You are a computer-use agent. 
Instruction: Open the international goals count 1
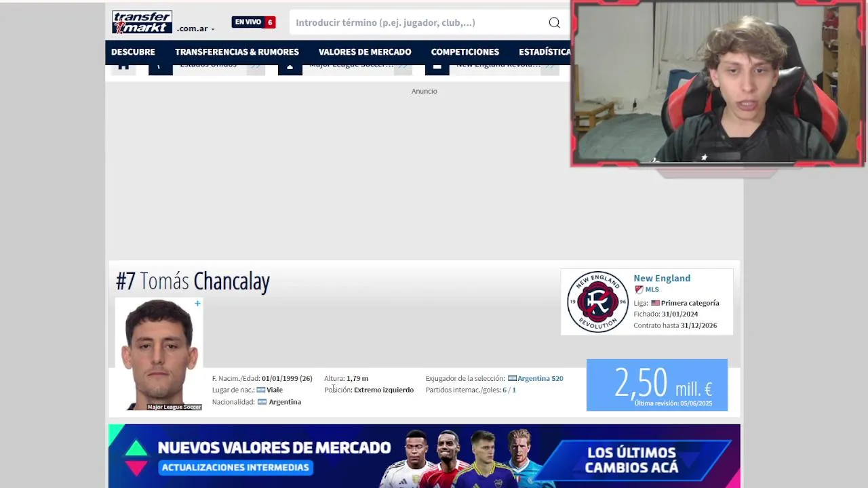[514, 390]
